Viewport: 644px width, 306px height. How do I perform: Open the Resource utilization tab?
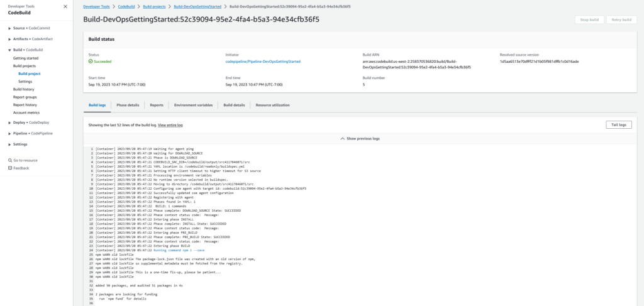coord(272,105)
